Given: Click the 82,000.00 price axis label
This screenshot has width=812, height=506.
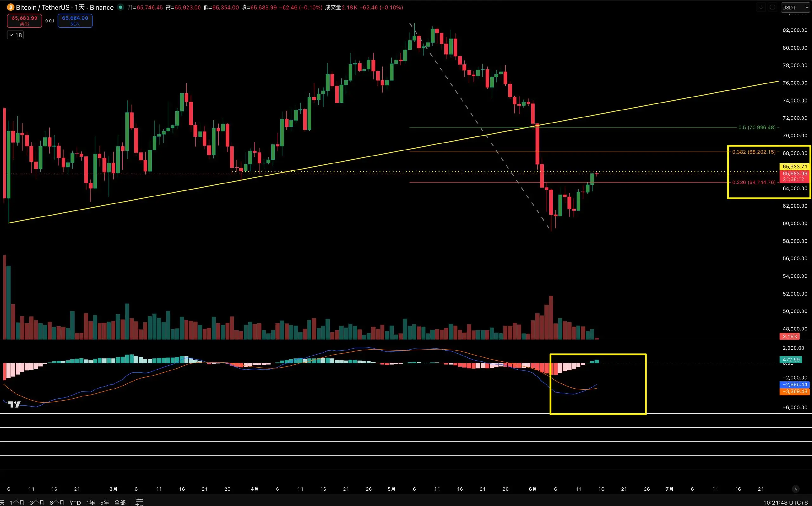Looking at the screenshot, I should pyautogui.click(x=795, y=30).
